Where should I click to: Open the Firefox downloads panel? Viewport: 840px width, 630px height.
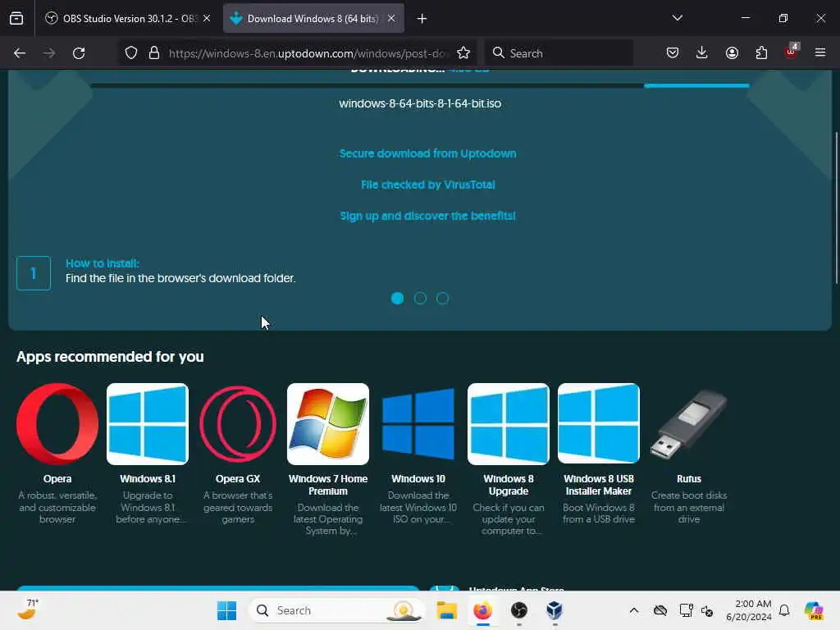point(702,52)
